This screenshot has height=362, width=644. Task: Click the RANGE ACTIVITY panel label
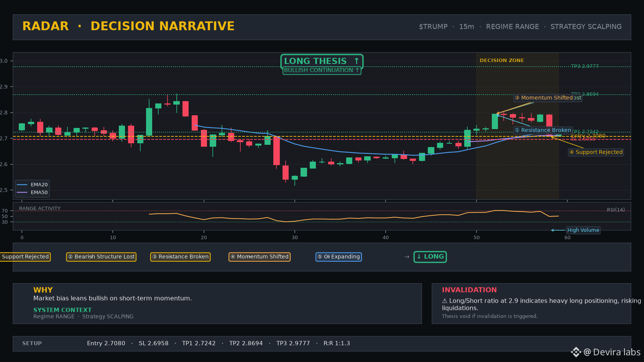[40, 209]
